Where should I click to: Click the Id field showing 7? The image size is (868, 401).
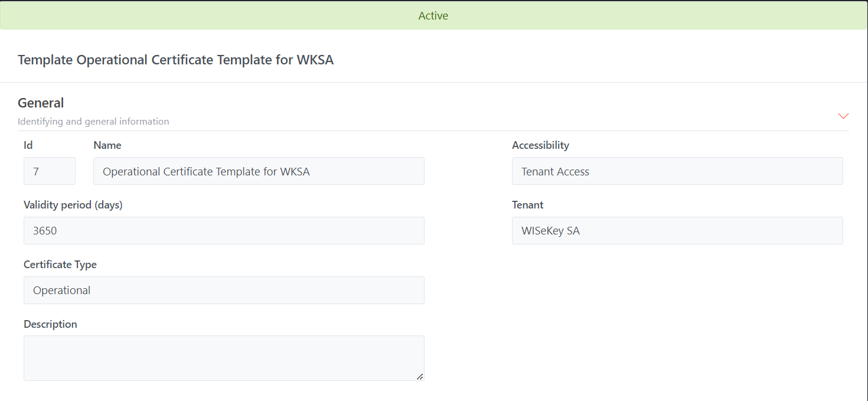(50, 171)
